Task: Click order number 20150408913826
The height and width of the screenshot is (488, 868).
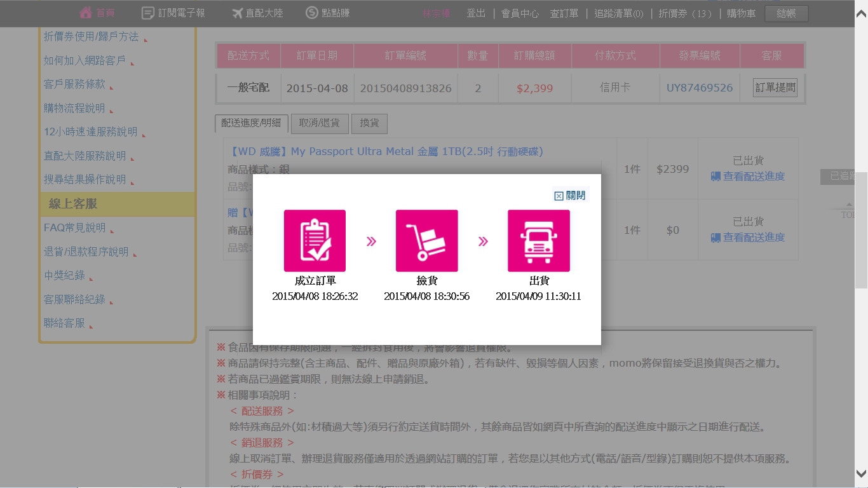Action: pyautogui.click(x=405, y=88)
